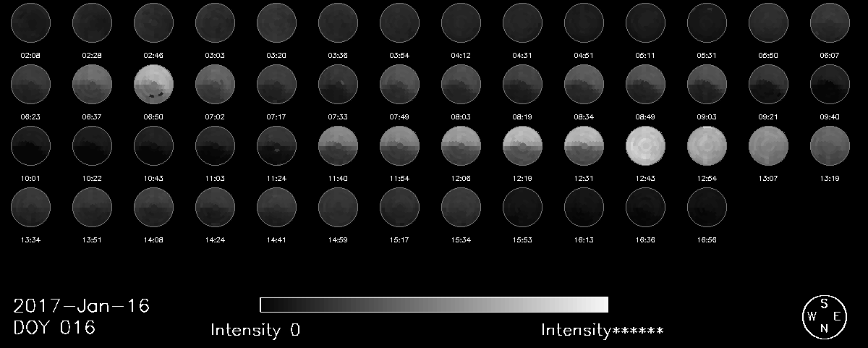Select the disk image above 06:37
This screenshot has width=868, height=348.
pos(92,84)
